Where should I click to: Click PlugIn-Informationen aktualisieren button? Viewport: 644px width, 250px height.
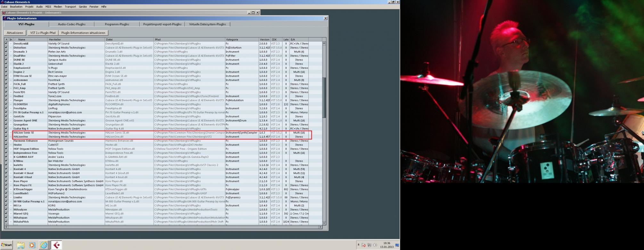83,33
